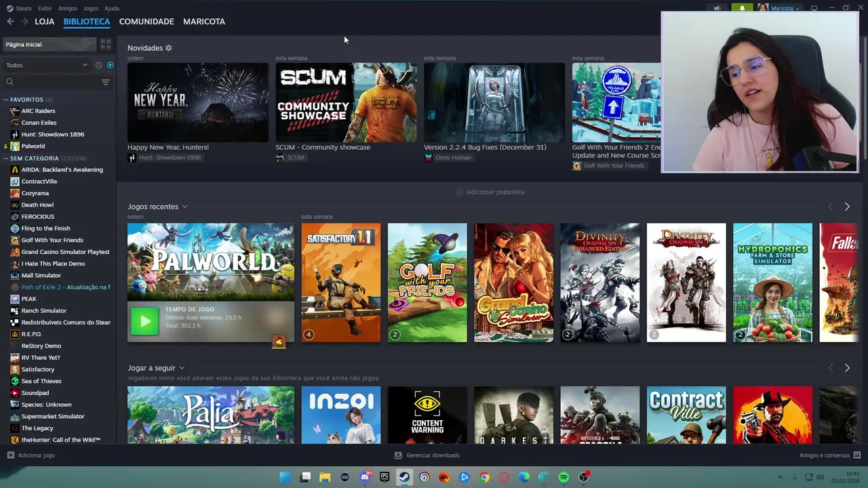Open Satisfactory recent game cover
The image size is (868, 488).
click(x=341, y=283)
